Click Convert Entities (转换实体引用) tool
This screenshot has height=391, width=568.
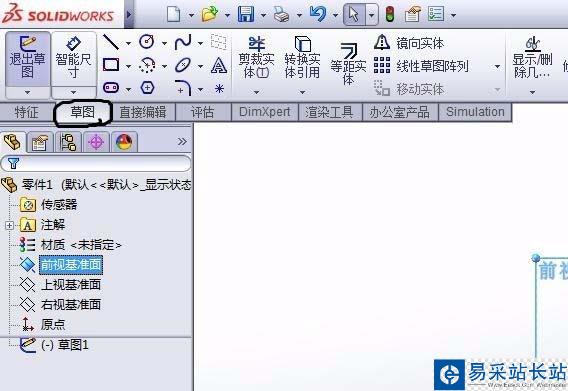coord(302,58)
